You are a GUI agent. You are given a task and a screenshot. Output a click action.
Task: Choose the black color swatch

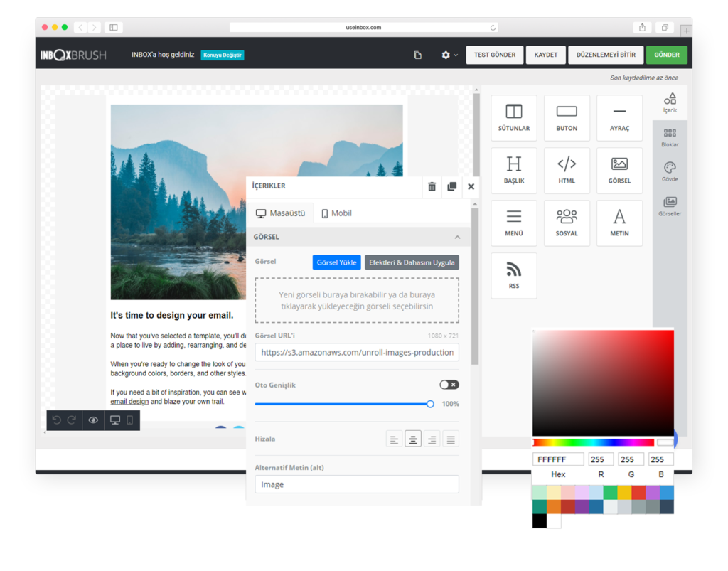point(538,521)
